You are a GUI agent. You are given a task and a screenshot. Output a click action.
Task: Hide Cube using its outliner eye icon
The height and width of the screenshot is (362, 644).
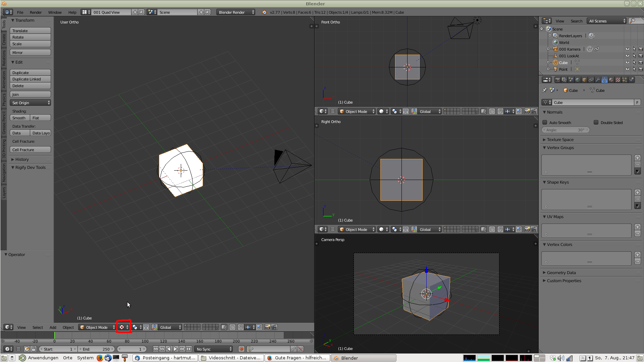(x=627, y=62)
